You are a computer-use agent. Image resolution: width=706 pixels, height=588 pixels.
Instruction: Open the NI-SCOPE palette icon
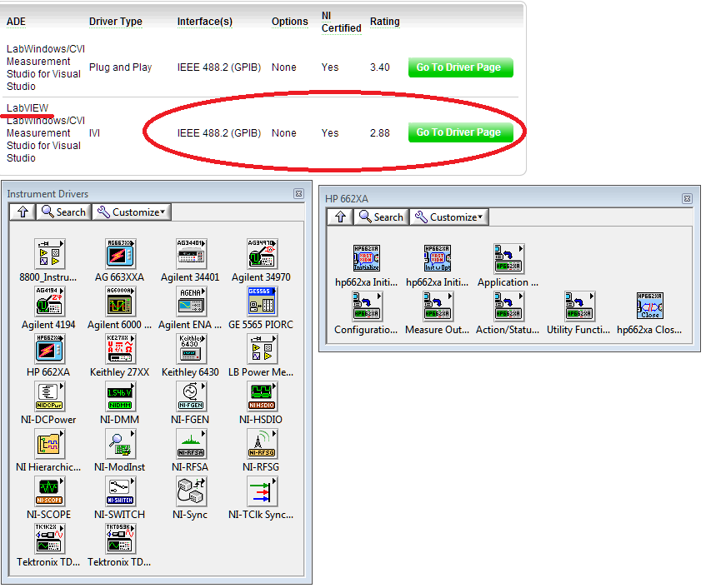49,491
